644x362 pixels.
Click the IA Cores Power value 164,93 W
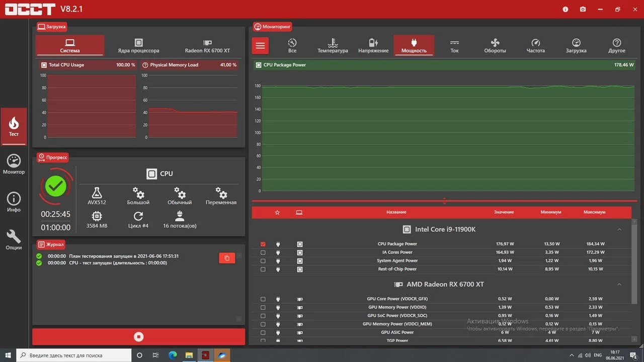click(x=504, y=252)
